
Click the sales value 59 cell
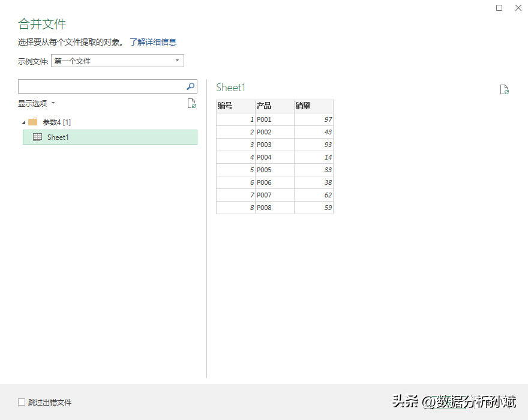point(314,208)
